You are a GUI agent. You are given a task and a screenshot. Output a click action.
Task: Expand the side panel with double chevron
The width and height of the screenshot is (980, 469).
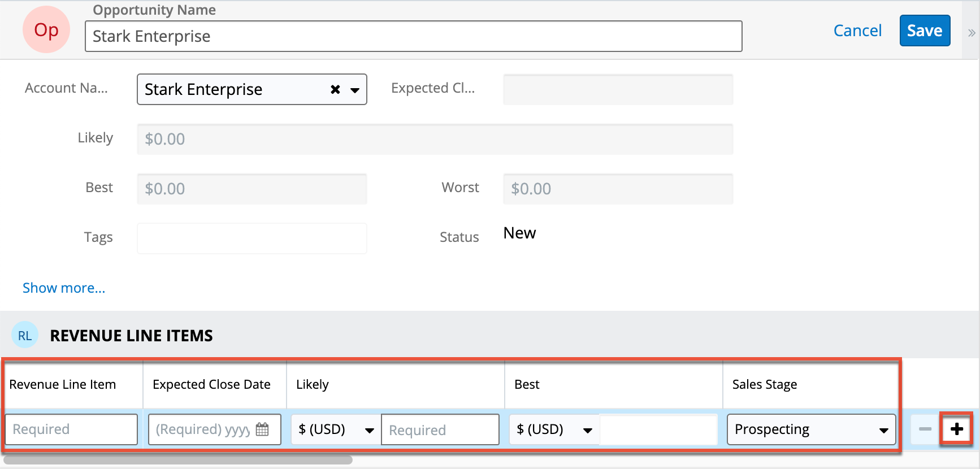[x=972, y=33]
